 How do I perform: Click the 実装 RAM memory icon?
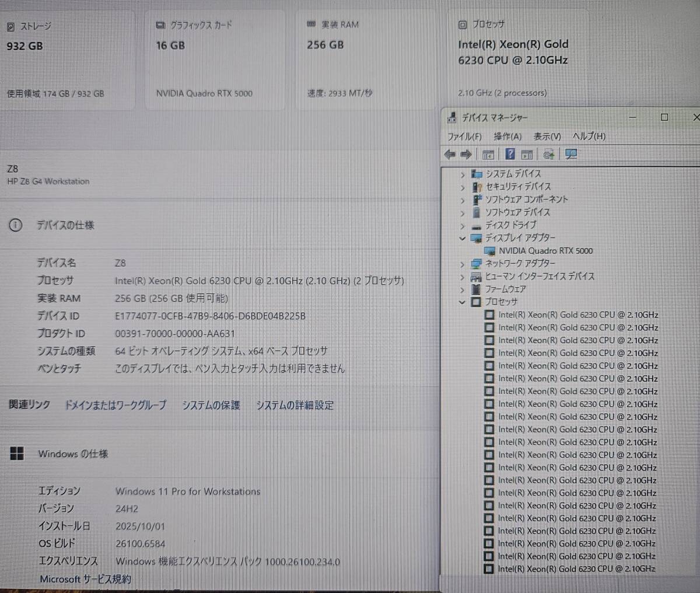click(x=311, y=25)
